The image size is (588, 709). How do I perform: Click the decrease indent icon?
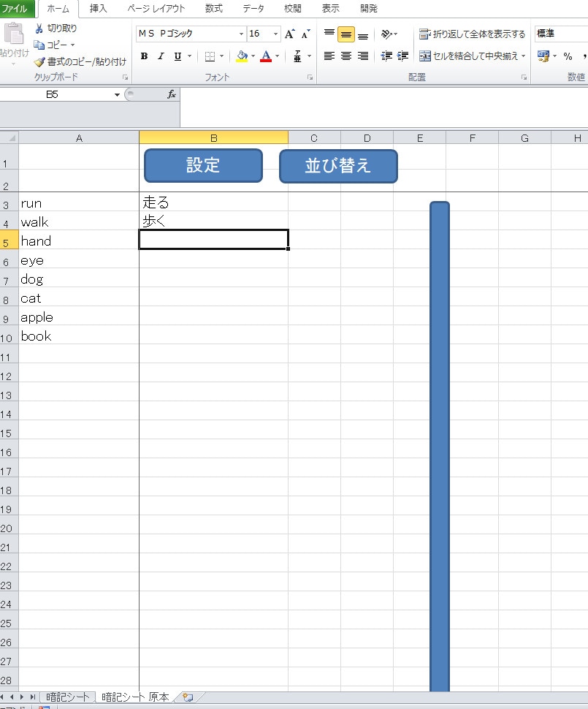coord(386,56)
